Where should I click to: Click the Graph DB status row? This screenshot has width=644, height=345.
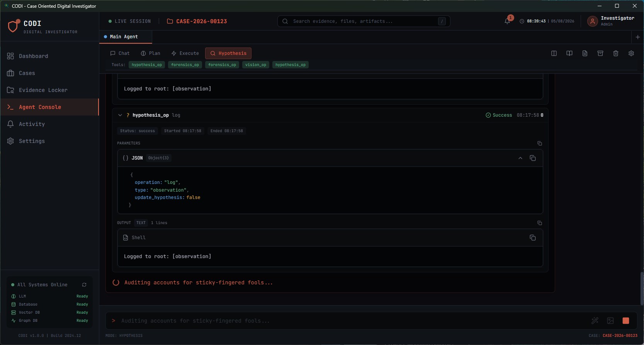tap(49, 321)
